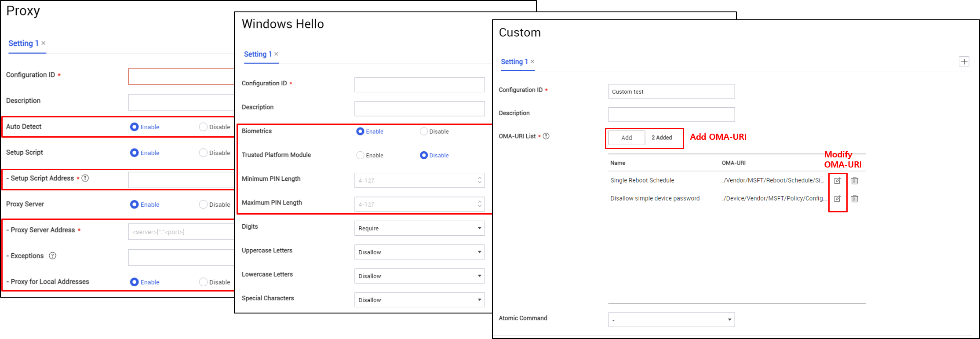Open the Atomic Command dropdown
Image resolution: width=980 pixels, height=339 pixels.
tap(671, 320)
